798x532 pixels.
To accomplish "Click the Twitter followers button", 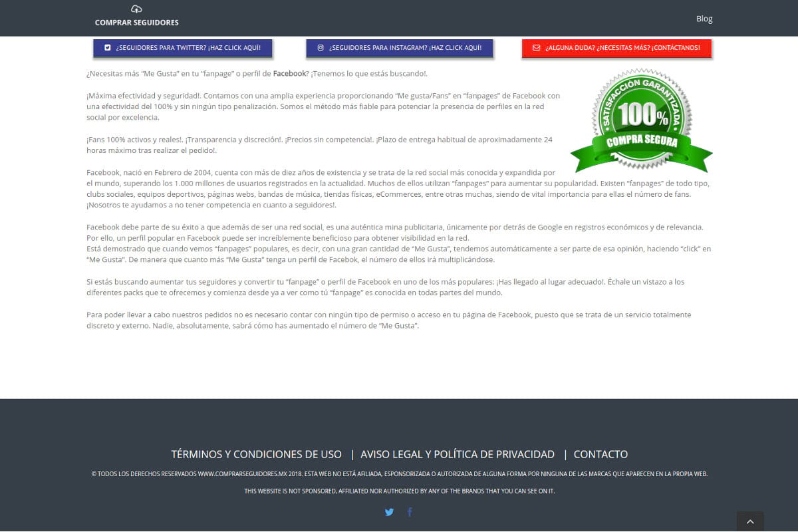I will tap(183, 48).
